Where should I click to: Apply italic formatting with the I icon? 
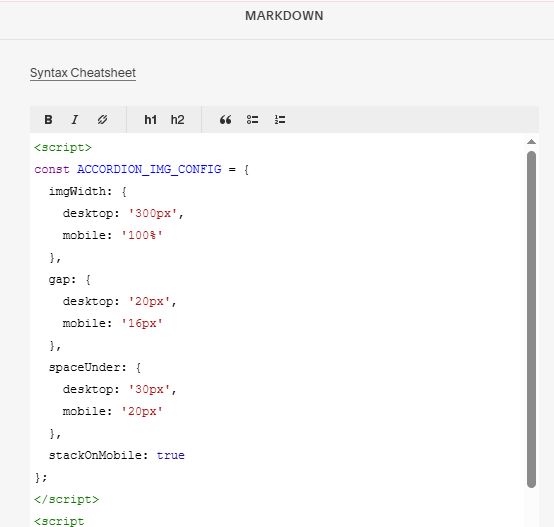75,120
